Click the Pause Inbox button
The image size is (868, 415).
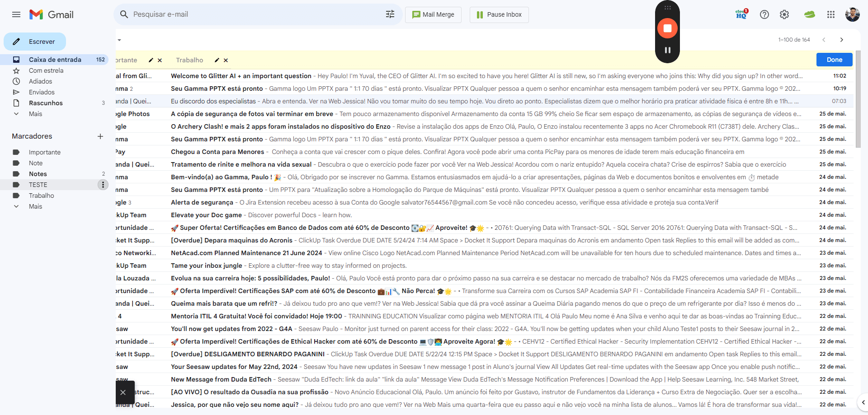(x=499, y=14)
